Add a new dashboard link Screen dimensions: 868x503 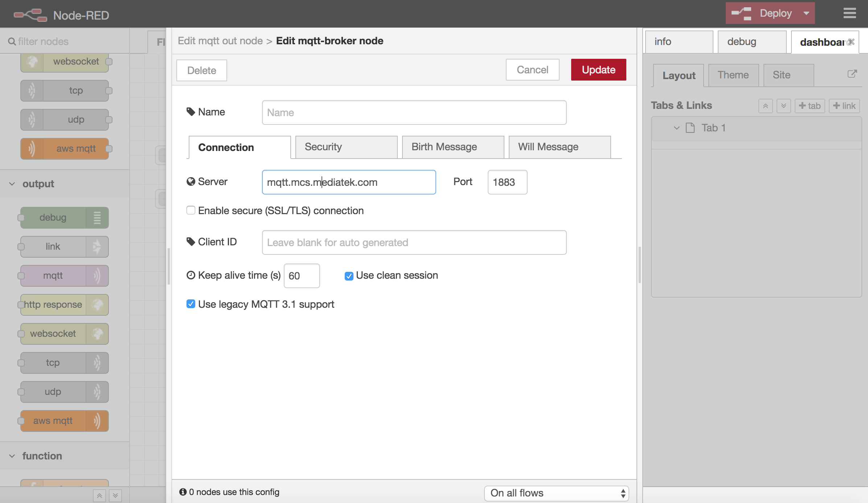coord(844,106)
